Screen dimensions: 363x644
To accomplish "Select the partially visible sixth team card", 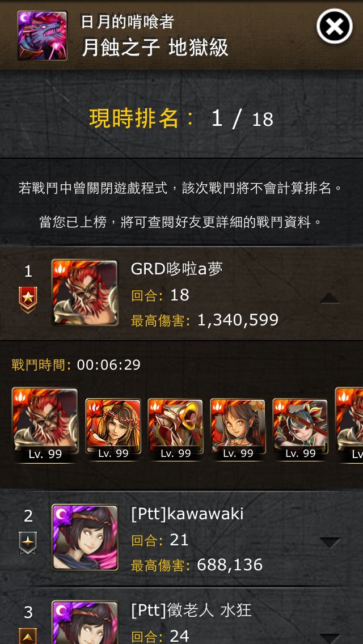I will pos(349,425).
